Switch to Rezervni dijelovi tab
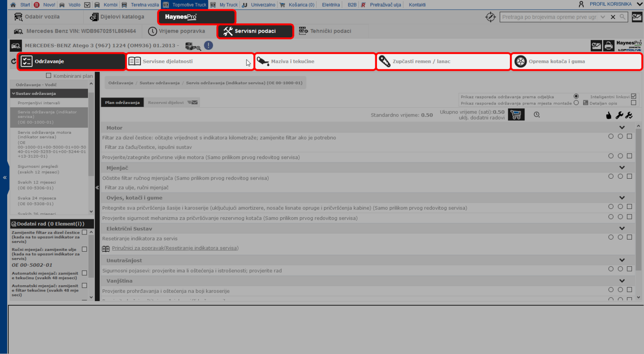Viewport: 644px width, 354px height. coord(172,102)
